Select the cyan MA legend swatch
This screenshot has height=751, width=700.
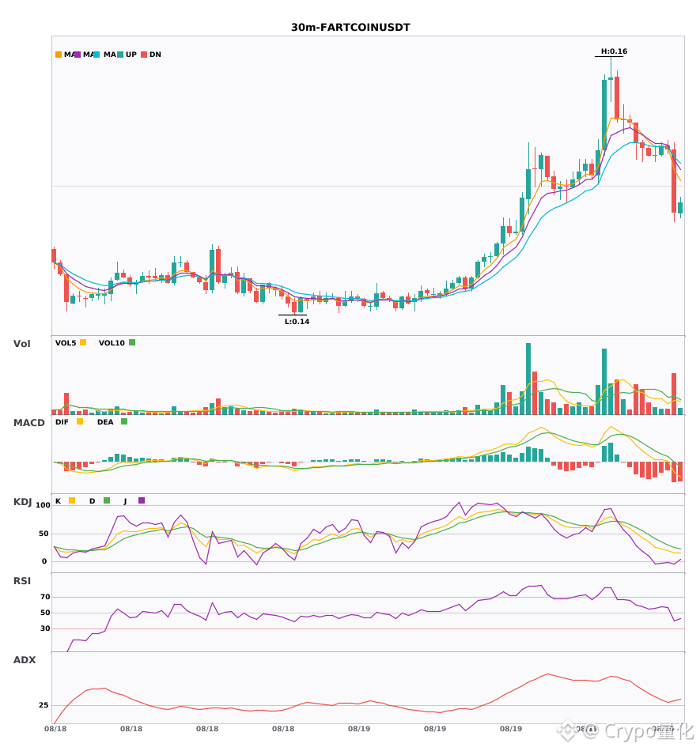click(x=96, y=55)
